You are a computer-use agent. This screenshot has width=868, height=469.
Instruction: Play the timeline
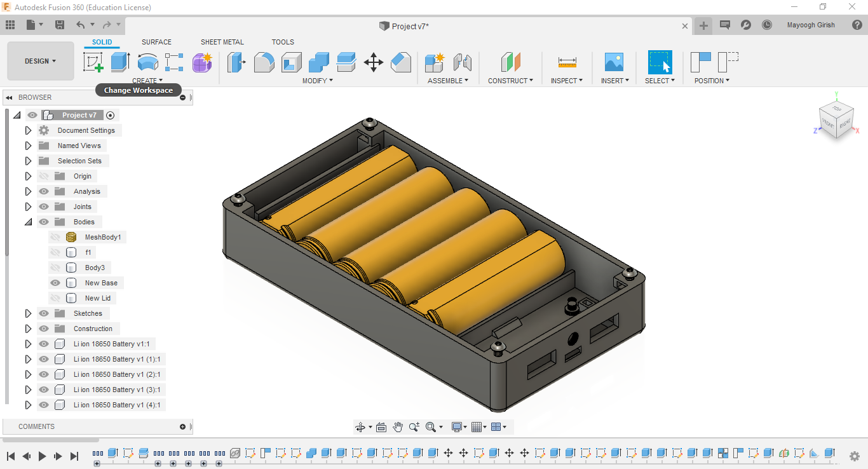click(x=43, y=456)
